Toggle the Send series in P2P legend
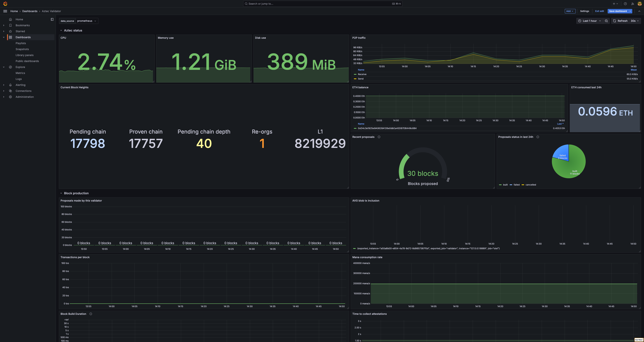This screenshot has width=644, height=342. pyautogui.click(x=361, y=79)
